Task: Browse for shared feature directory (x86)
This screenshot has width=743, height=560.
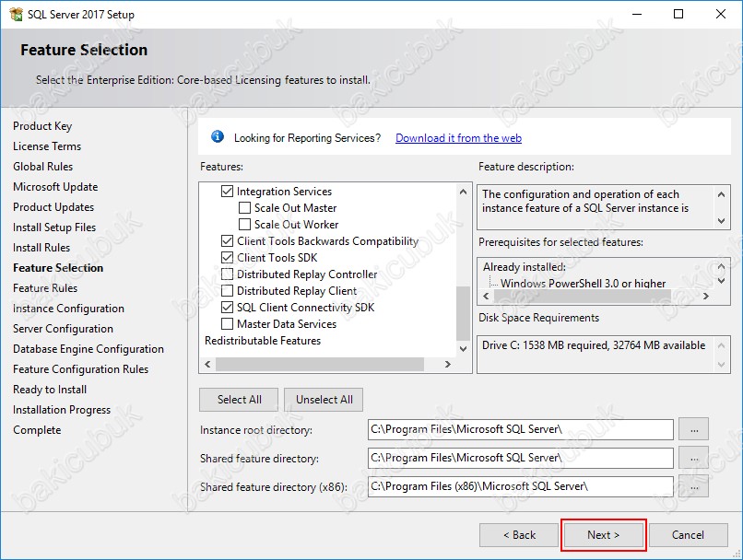Action: [x=693, y=485]
